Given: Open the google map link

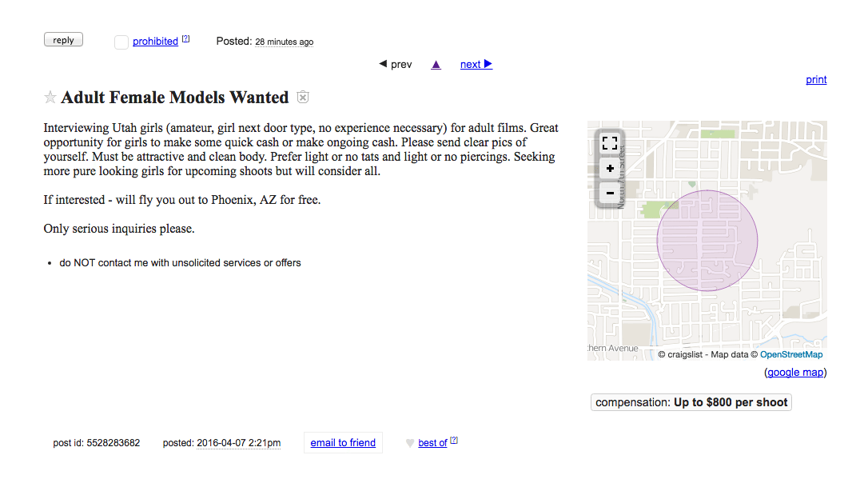Looking at the screenshot, I should 795,373.
